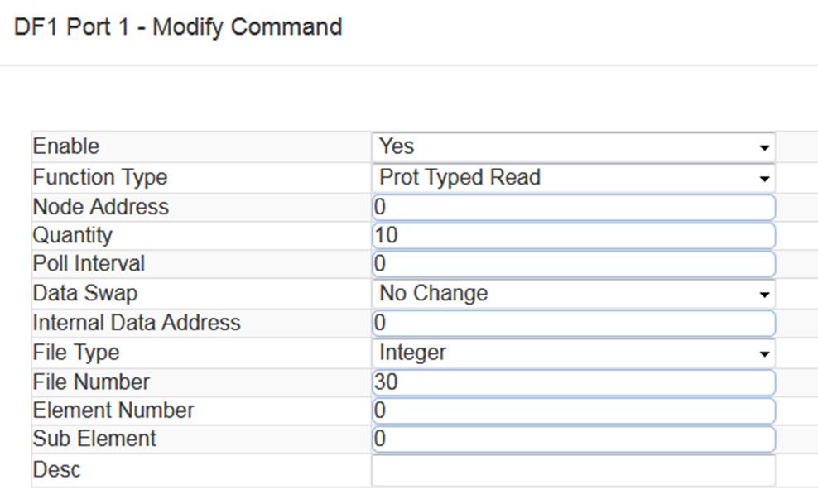The image size is (818, 504).
Task: Click the Element Number input field
Action: point(573,410)
